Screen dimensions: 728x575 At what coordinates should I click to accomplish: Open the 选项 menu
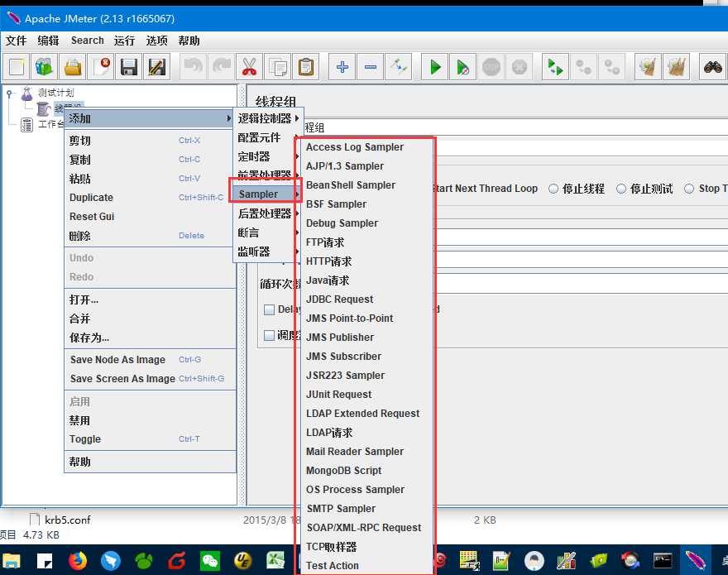coord(157,41)
